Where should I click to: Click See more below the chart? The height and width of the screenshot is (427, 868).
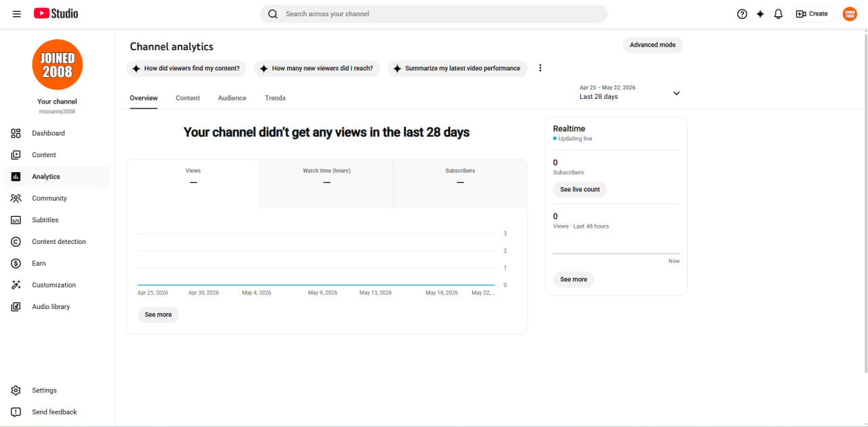[158, 314]
